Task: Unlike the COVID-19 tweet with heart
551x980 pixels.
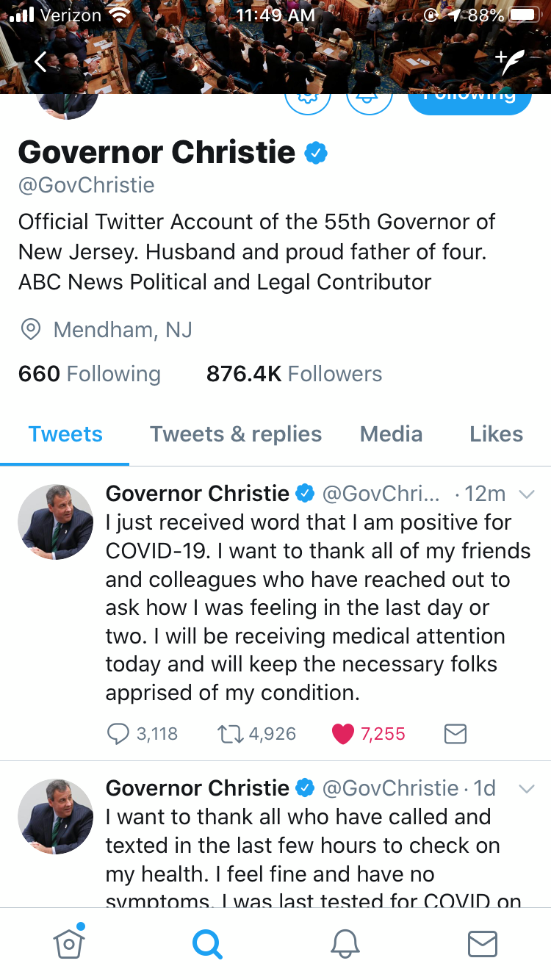Action: (x=343, y=733)
